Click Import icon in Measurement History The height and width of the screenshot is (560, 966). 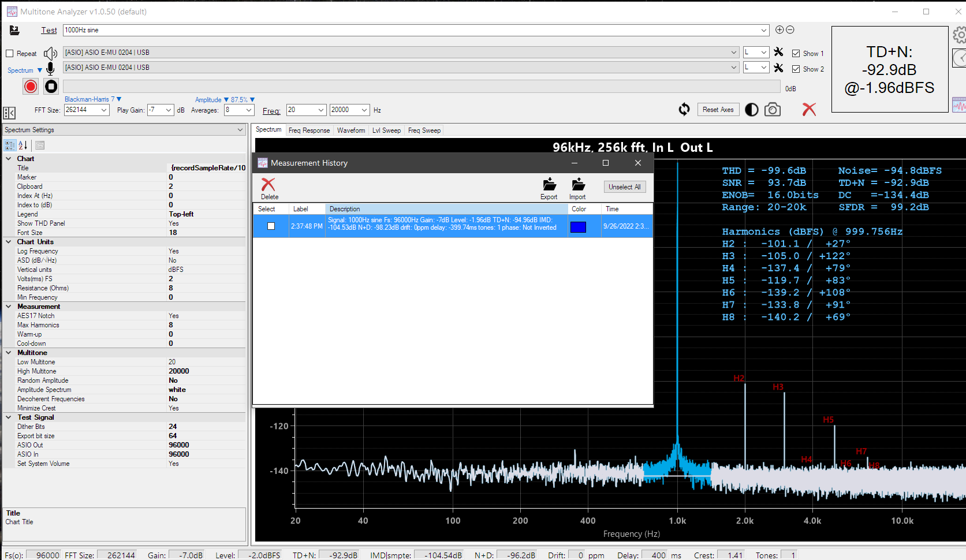click(577, 189)
